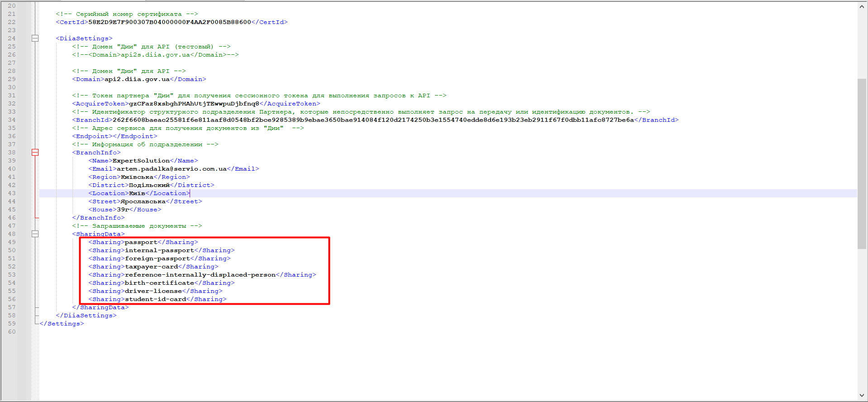Click the closing Settings tag

pos(62,324)
